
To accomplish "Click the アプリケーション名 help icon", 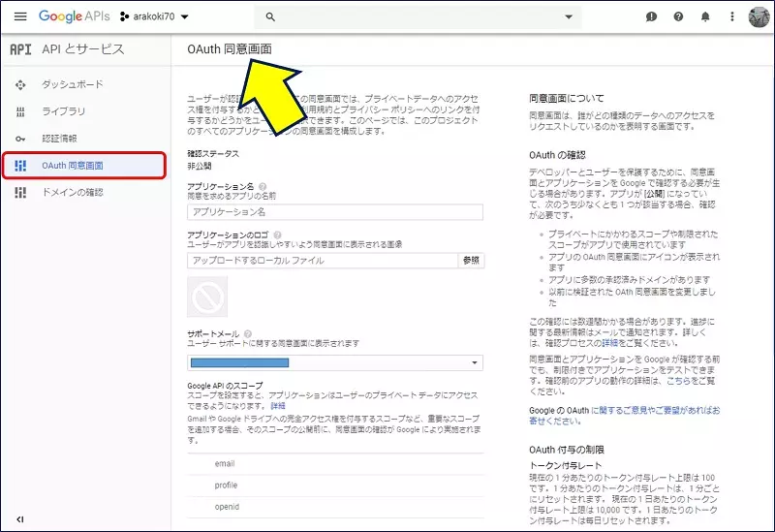I will click(x=263, y=186).
